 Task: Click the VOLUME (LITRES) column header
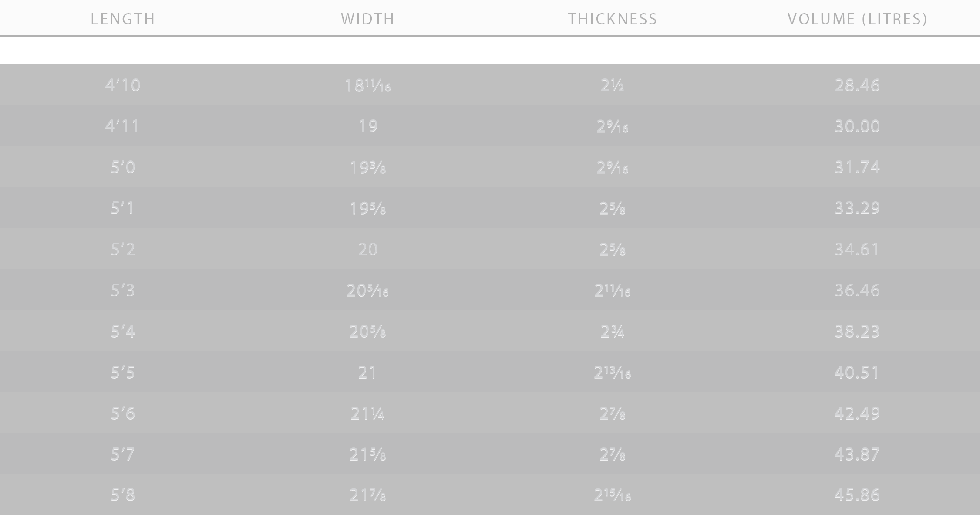[858, 19]
